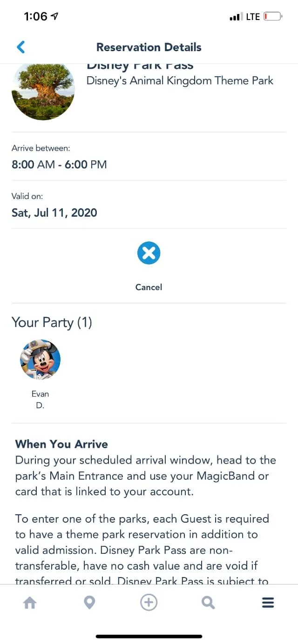The image size is (298, 644).
Task: Tap the blue back chevron
Action: [20, 47]
